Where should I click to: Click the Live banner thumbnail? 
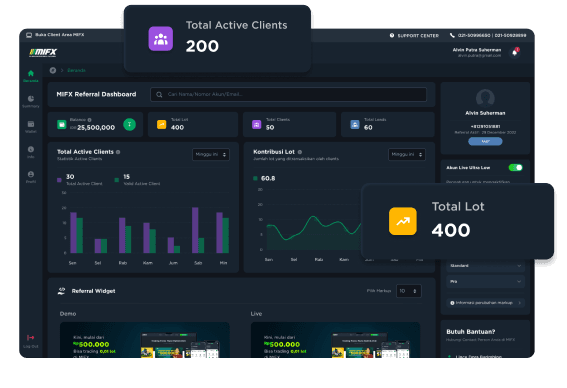[x=336, y=340]
